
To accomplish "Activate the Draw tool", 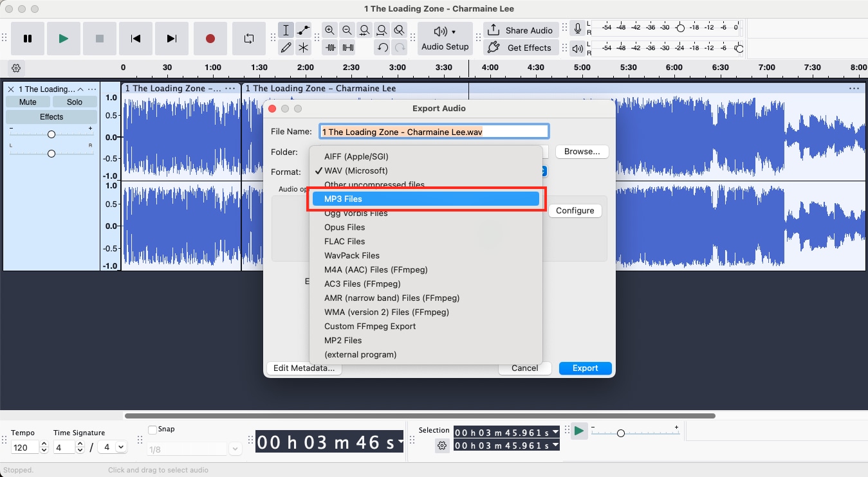I will [286, 47].
